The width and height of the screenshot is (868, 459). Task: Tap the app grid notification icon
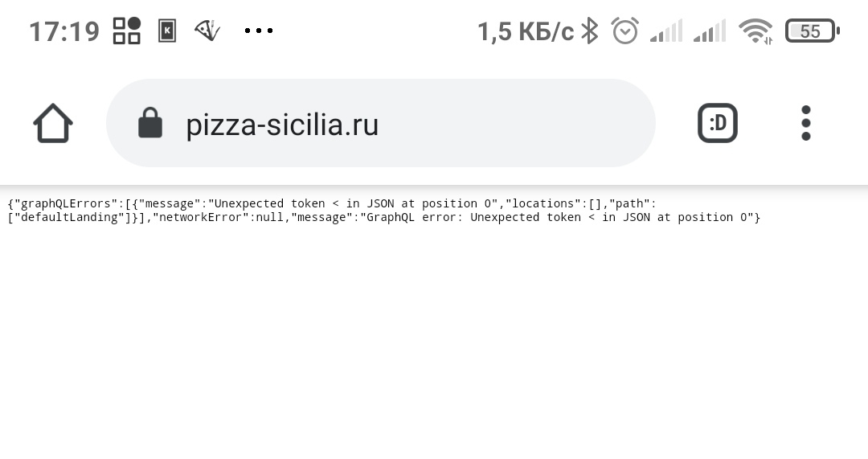(x=127, y=31)
